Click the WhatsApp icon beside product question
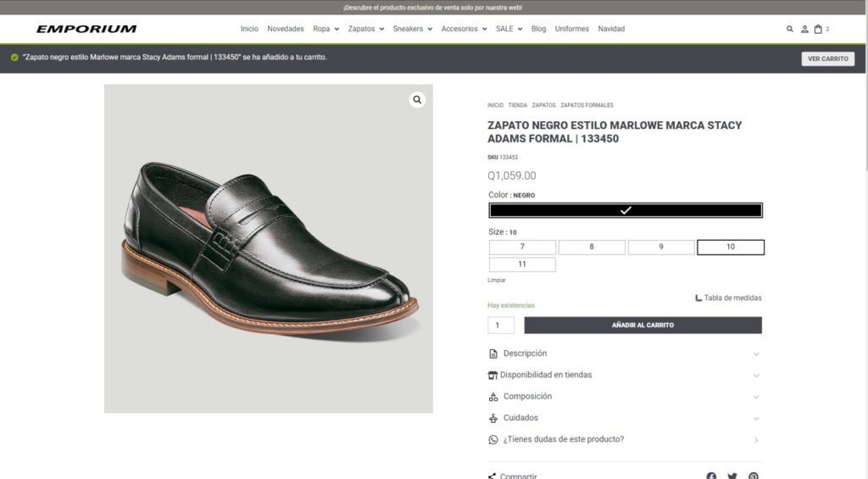Viewport: 868px width, 479px height. (493, 440)
